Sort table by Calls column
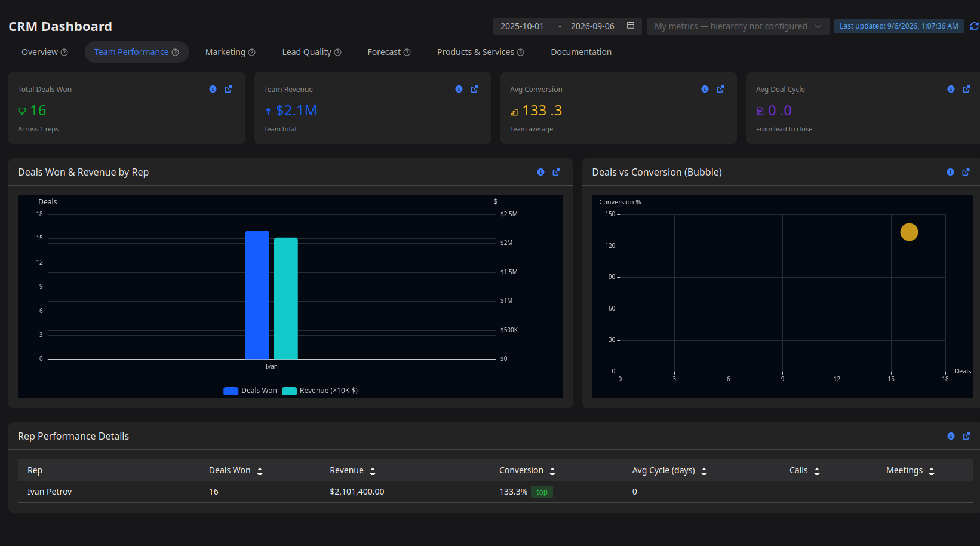 point(817,471)
